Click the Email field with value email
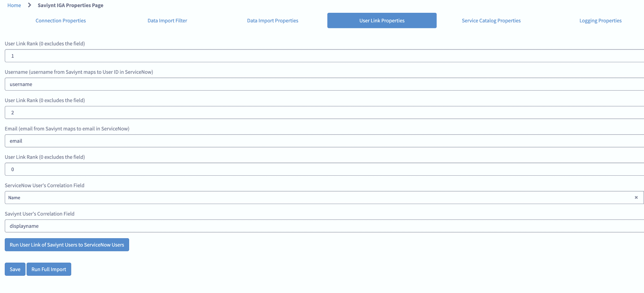The width and height of the screenshot is (644, 293). (324, 141)
